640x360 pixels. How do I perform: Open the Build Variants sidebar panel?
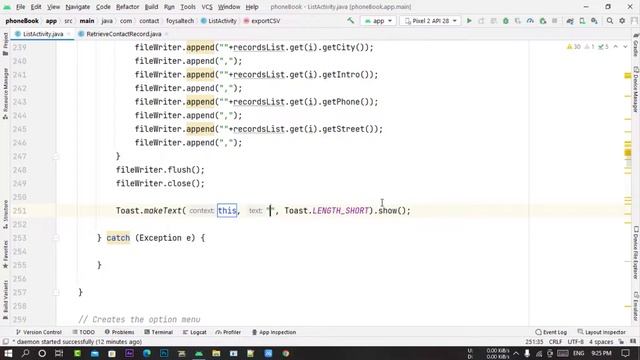coord(5,300)
